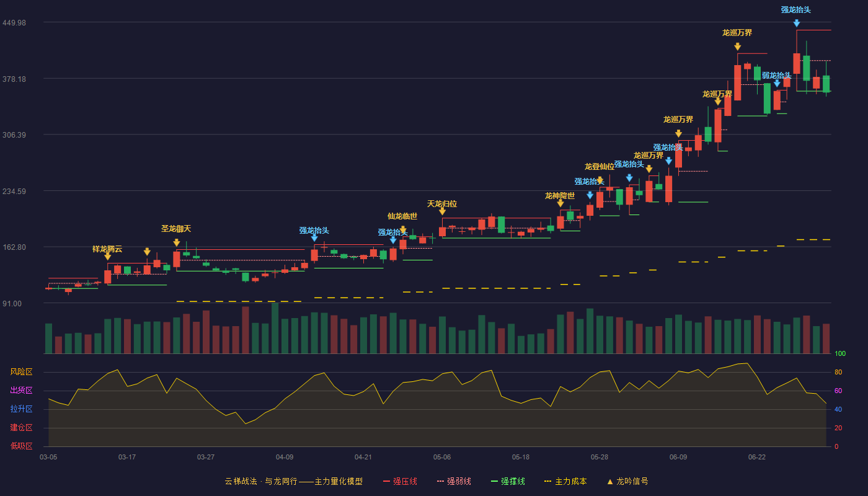Click the blue 40 indicator axis label
Image resolution: width=868 pixels, height=496 pixels.
tap(838, 410)
